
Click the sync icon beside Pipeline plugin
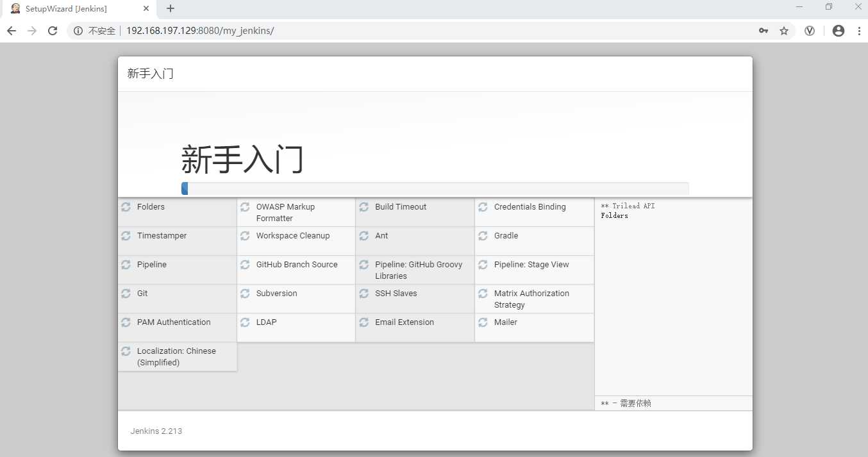126,265
